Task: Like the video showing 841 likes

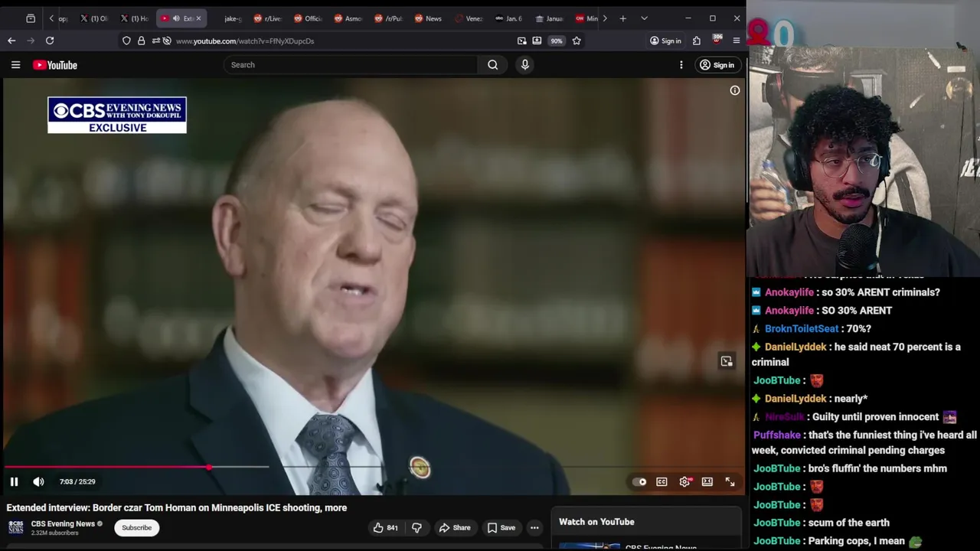Action: click(x=385, y=527)
